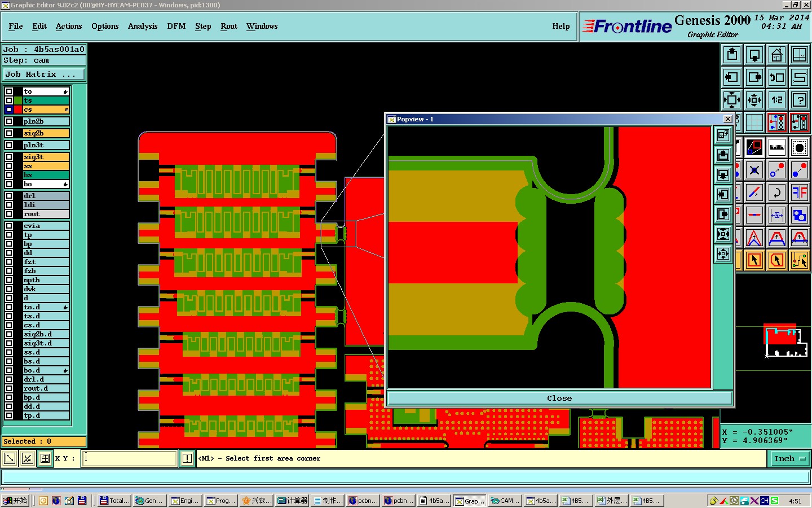812x508 pixels.
Task: Select layer name 'sig3t' in layer list
Action: (x=46, y=157)
